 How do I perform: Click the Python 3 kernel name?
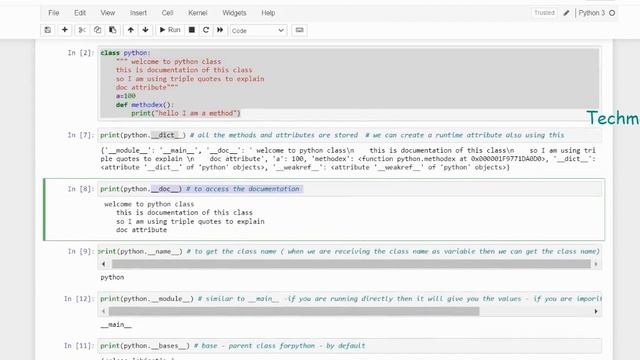(592, 13)
